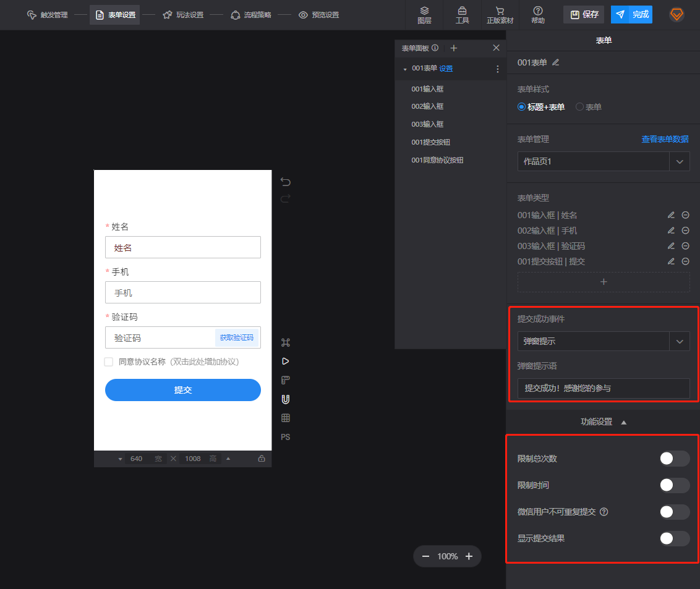
Task: Select 003输入框 in the form panel
Action: pos(427,124)
